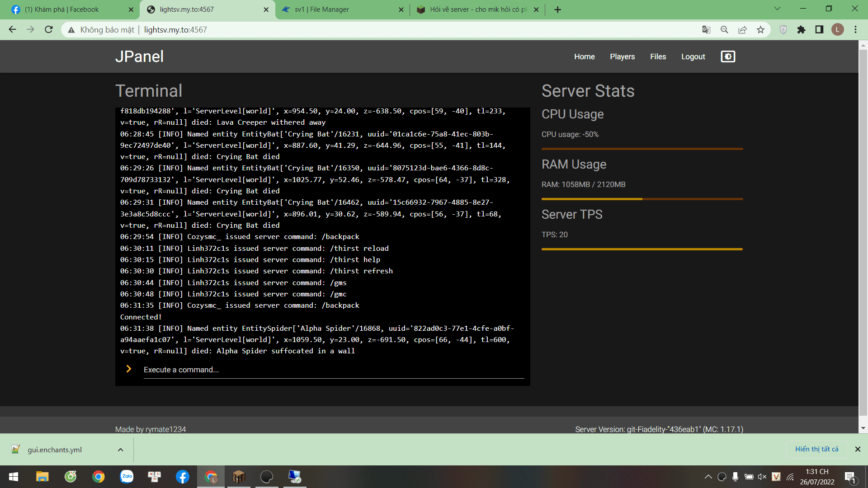
Task: Click the share page icon
Action: coord(742,30)
